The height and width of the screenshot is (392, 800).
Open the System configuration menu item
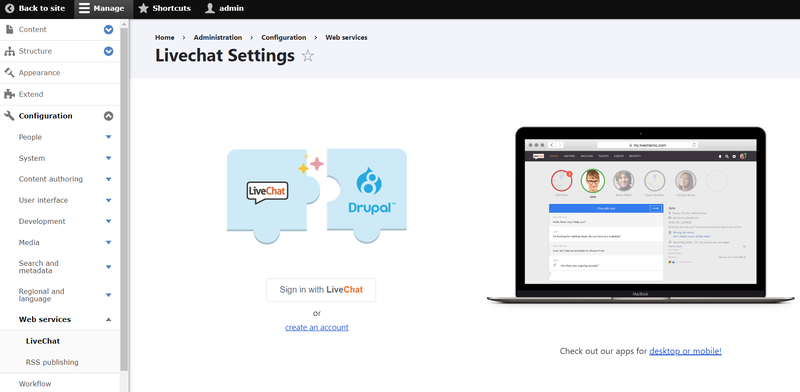click(x=32, y=158)
